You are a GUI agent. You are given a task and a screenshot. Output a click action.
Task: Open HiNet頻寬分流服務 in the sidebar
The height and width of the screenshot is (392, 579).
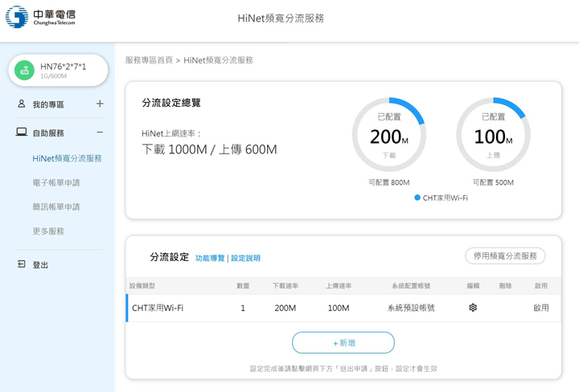pyautogui.click(x=68, y=158)
